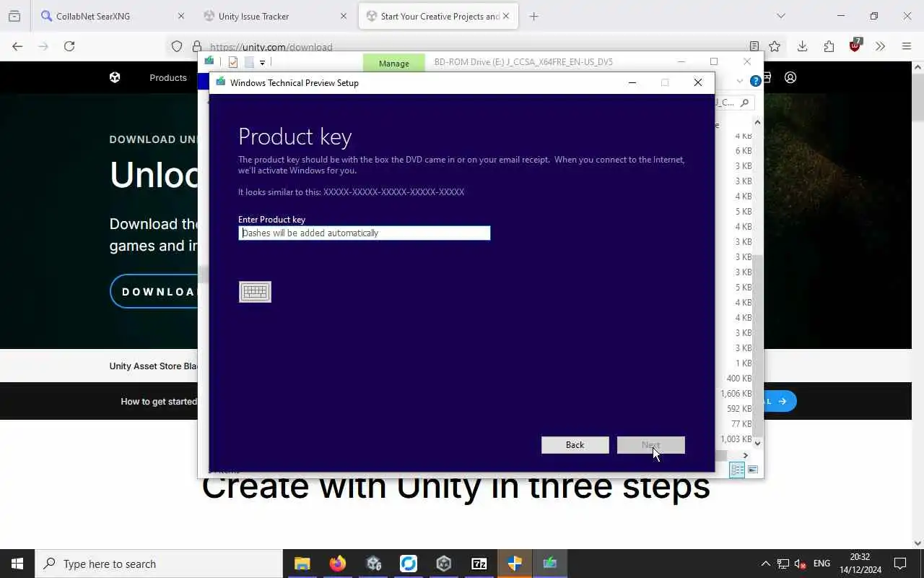Click the Unity DOWNLOAD button on page
The image size is (924, 578).
[x=154, y=291]
